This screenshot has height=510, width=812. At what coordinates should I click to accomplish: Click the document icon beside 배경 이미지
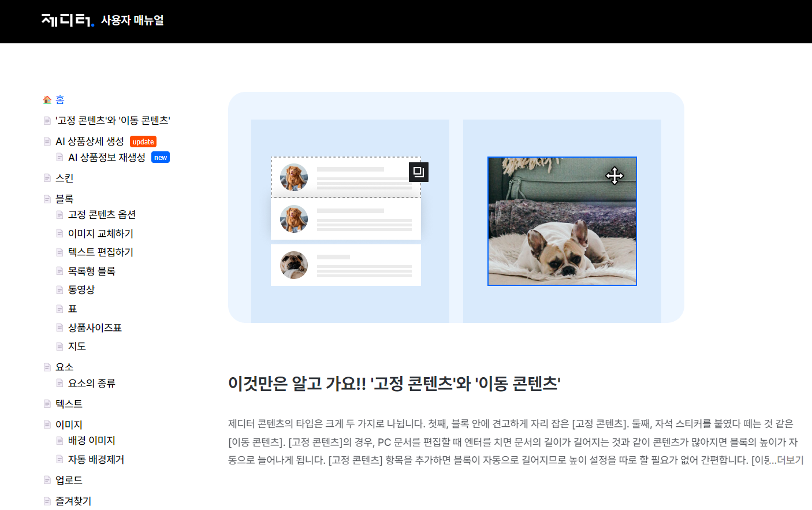[59, 440]
